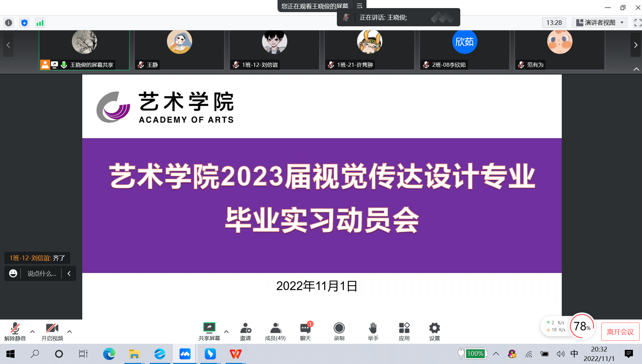Open the meeting info icon
Image resolution: width=642 pixels, height=364 pixels.
pos(8,23)
